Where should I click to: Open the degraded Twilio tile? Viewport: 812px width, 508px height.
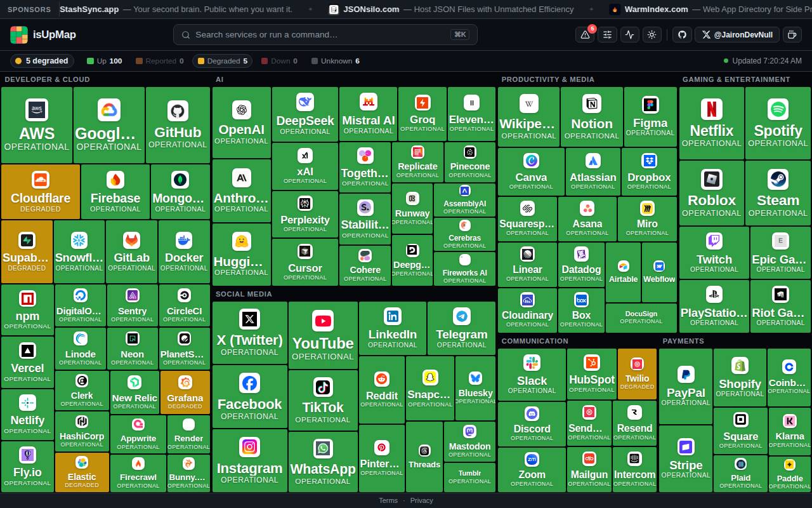coord(637,374)
